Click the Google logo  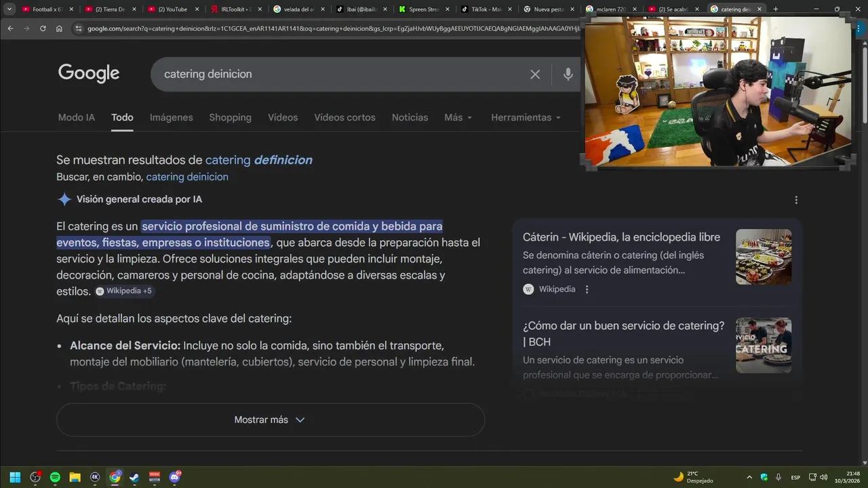pyautogui.click(x=89, y=73)
